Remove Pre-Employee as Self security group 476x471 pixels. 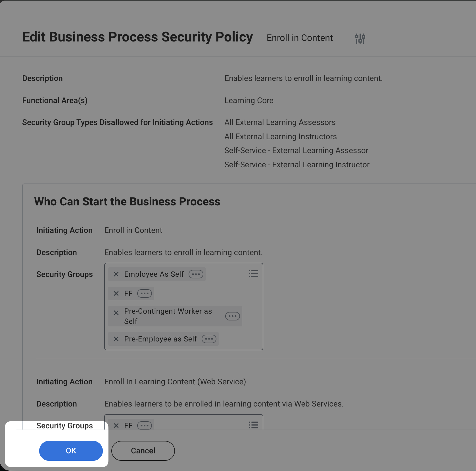(116, 339)
